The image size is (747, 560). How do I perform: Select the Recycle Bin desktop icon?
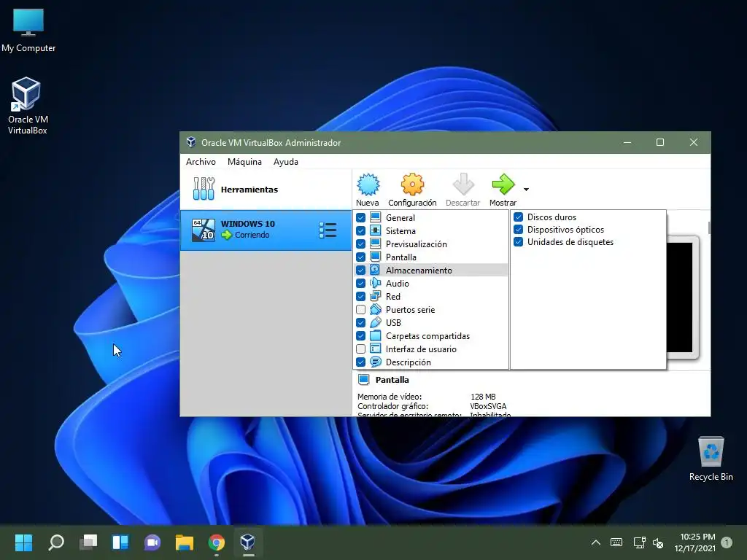pos(711,459)
